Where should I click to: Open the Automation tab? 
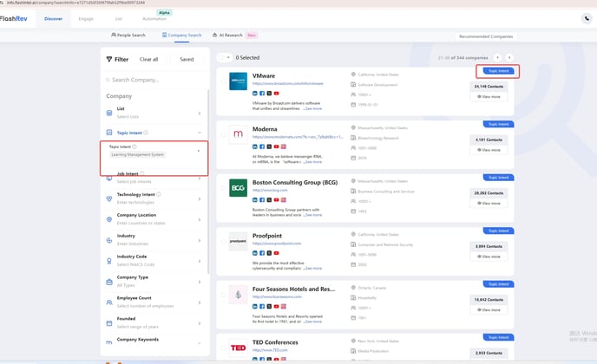tap(154, 19)
